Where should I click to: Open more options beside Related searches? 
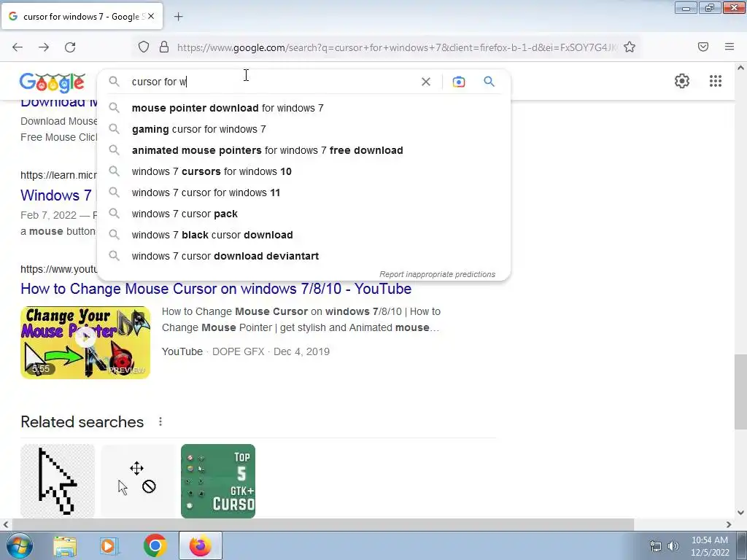160,421
